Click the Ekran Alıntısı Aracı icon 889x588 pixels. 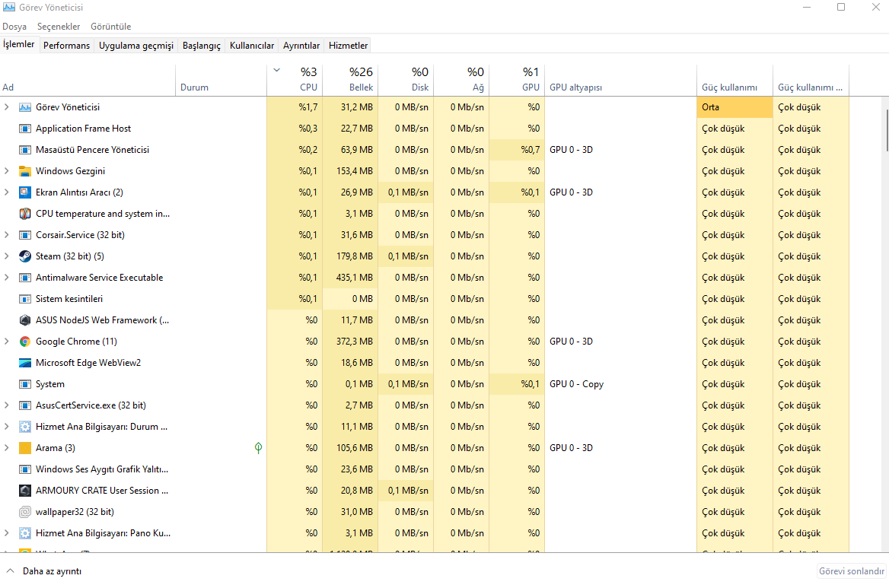(x=25, y=192)
